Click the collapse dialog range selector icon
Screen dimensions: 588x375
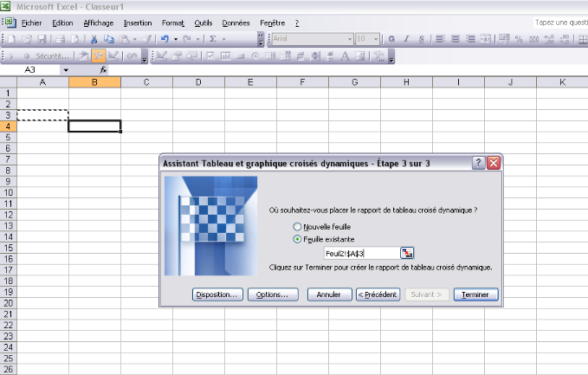click(x=407, y=253)
